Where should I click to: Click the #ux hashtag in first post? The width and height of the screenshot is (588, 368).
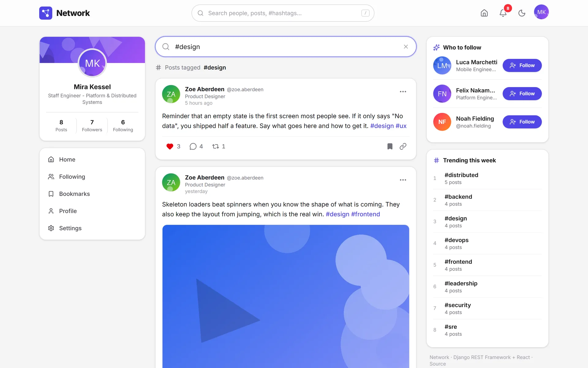point(401,126)
